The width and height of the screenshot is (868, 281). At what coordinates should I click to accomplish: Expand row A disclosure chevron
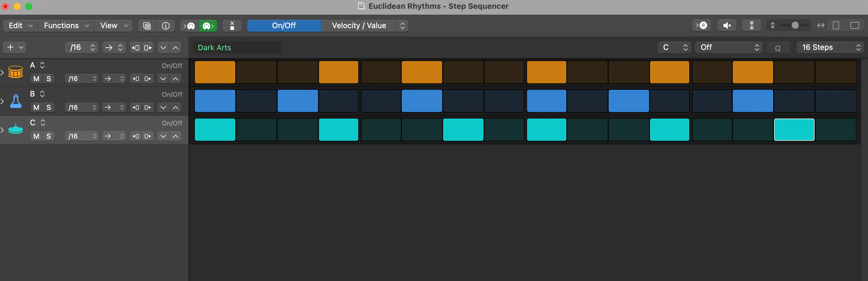(2, 72)
